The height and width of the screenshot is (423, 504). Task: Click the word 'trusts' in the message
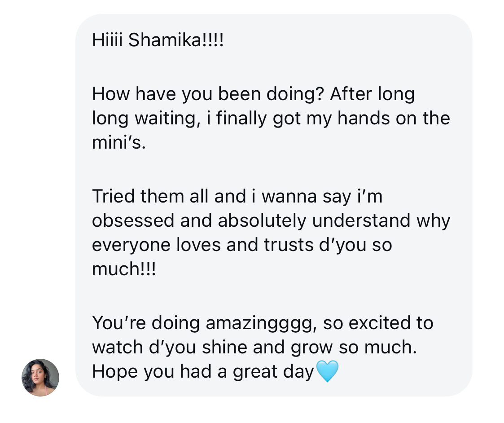coord(289,245)
